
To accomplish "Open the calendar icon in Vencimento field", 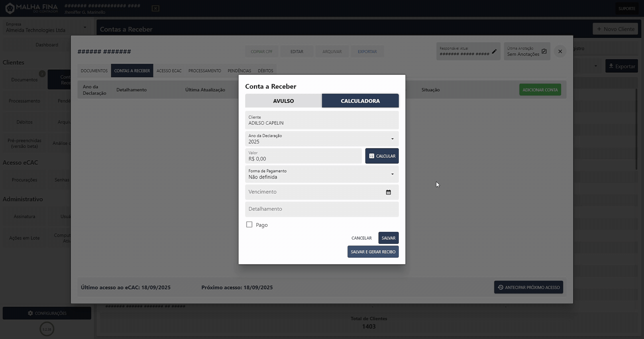I will [388, 192].
